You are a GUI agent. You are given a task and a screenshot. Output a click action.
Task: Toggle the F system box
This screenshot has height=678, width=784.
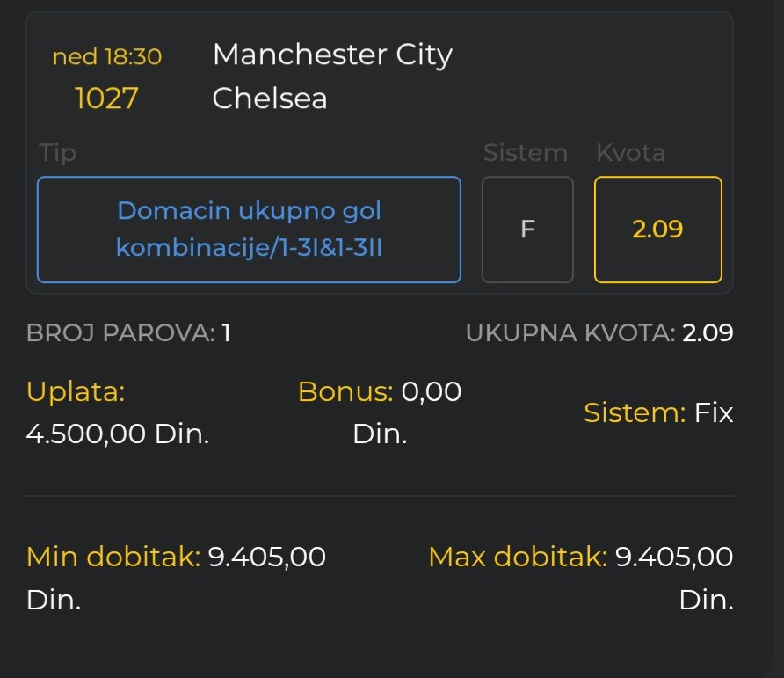(x=527, y=230)
